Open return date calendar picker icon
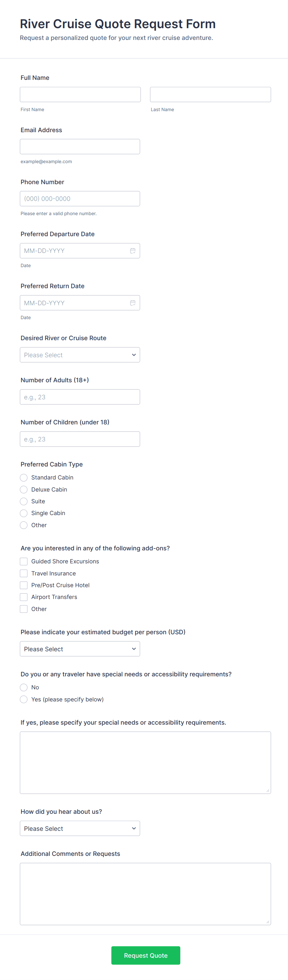The height and width of the screenshot is (980, 288). [133, 303]
